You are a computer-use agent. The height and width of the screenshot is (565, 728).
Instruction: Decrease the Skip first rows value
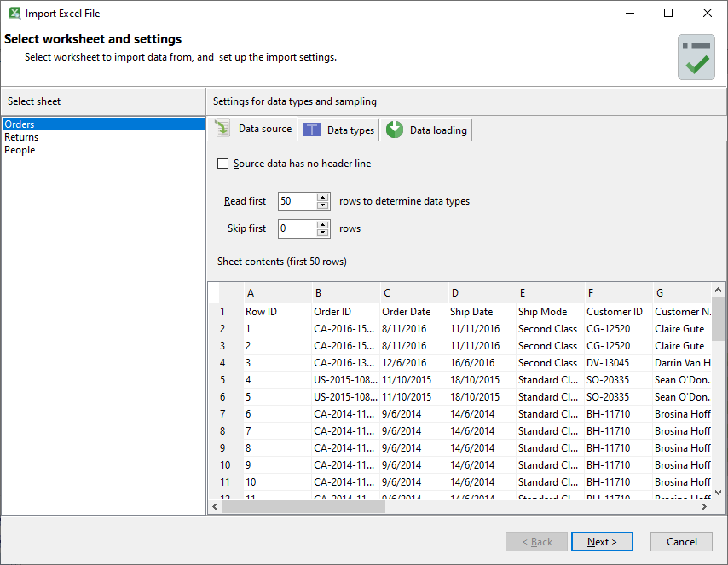[x=323, y=233]
